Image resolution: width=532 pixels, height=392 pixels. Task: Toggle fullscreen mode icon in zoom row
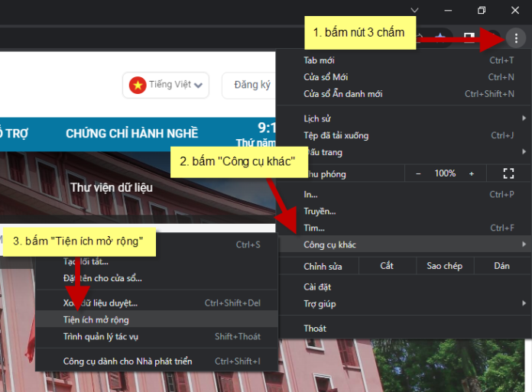(x=508, y=173)
